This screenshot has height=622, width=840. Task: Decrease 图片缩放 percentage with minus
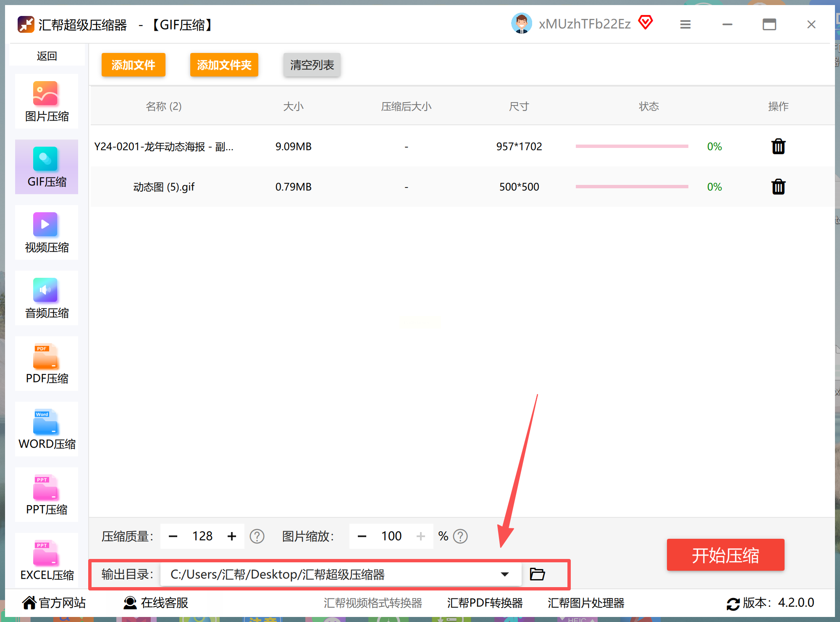362,536
